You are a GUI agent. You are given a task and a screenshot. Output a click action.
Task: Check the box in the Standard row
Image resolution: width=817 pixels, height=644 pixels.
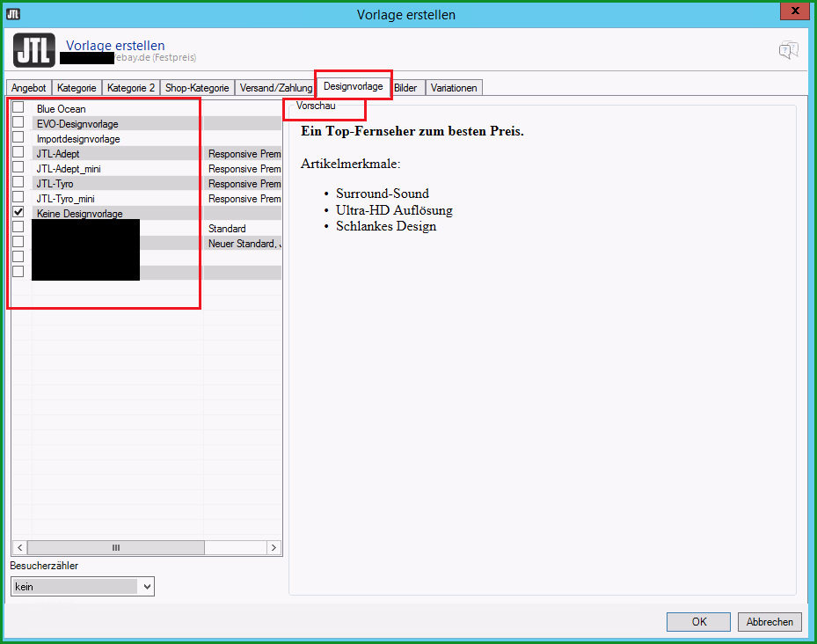18,227
